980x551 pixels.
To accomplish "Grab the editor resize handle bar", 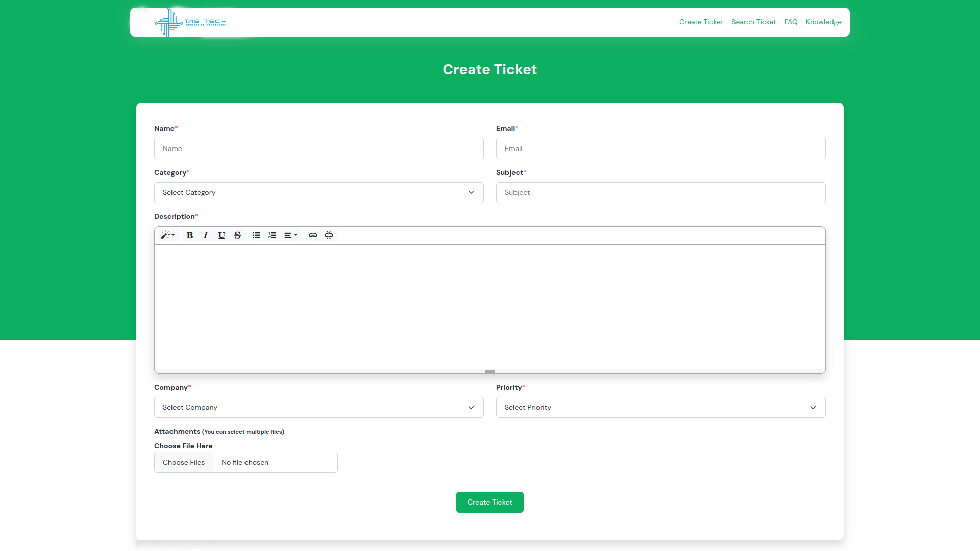I will coord(490,371).
